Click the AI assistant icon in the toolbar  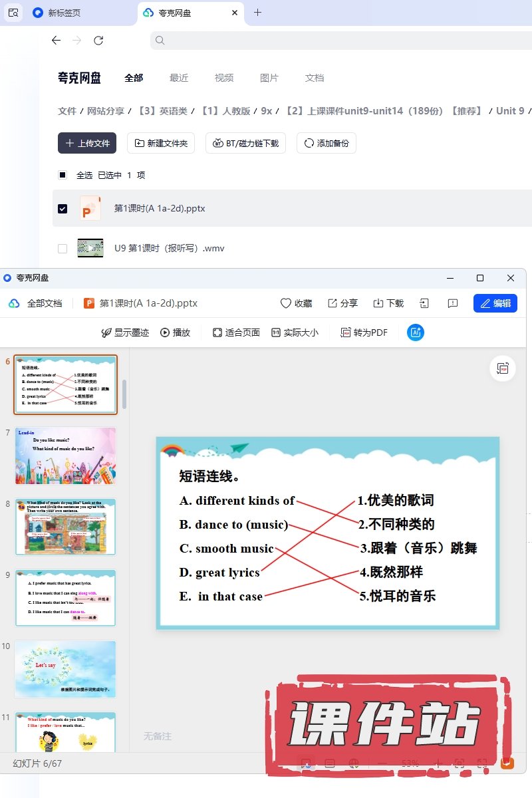click(x=416, y=332)
